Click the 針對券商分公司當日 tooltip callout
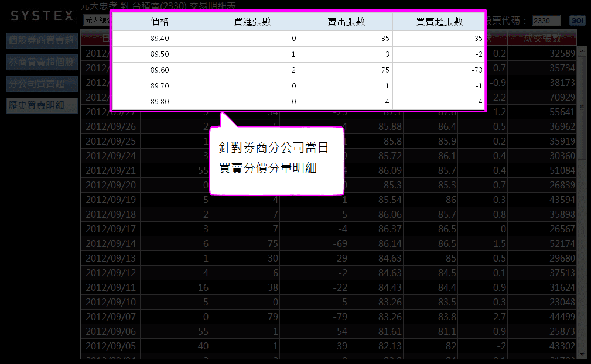Viewport: 591px width, 364px height. coord(276,158)
